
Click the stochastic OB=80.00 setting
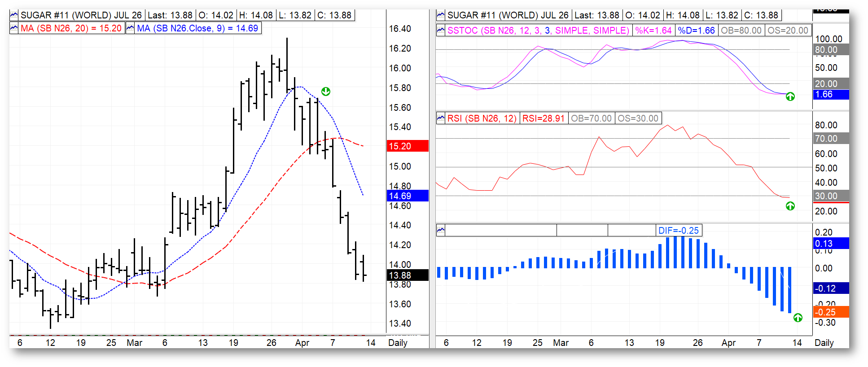(x=741, y=31)
